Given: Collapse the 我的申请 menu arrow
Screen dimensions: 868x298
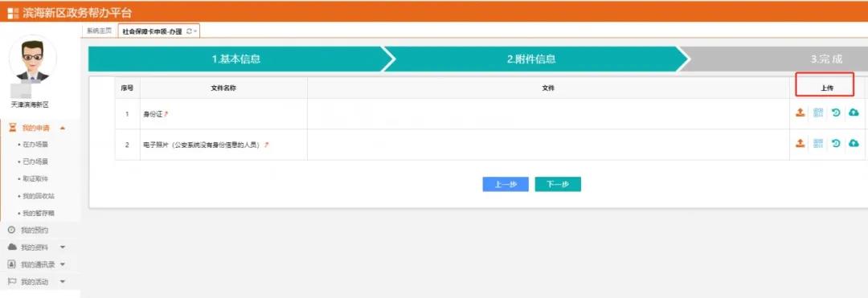Looking at the screenshot, I should click(62, 129).
